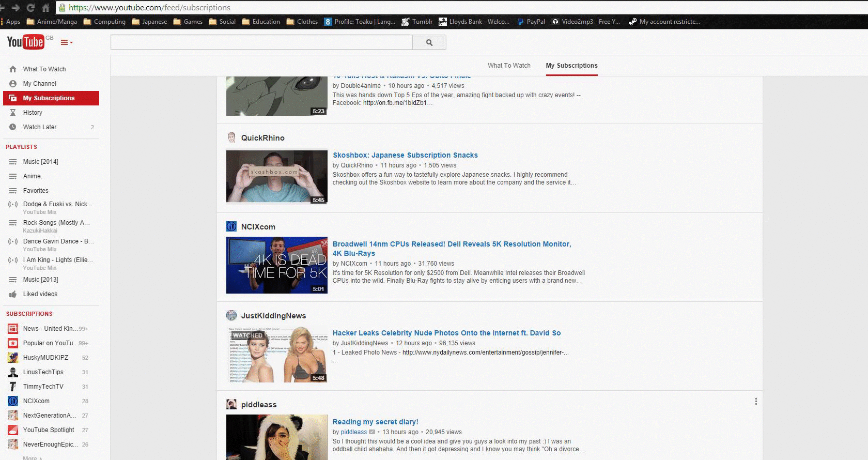Viewport: 868px width, 460px height.
Task: Open the Profile: Toaku bookmark
Action: point(360,22)
